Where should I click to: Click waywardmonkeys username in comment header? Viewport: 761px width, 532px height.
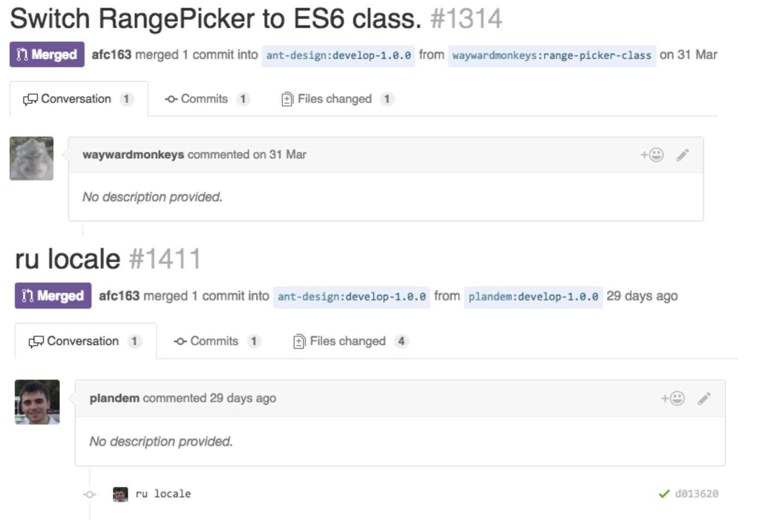pos(133,155)
